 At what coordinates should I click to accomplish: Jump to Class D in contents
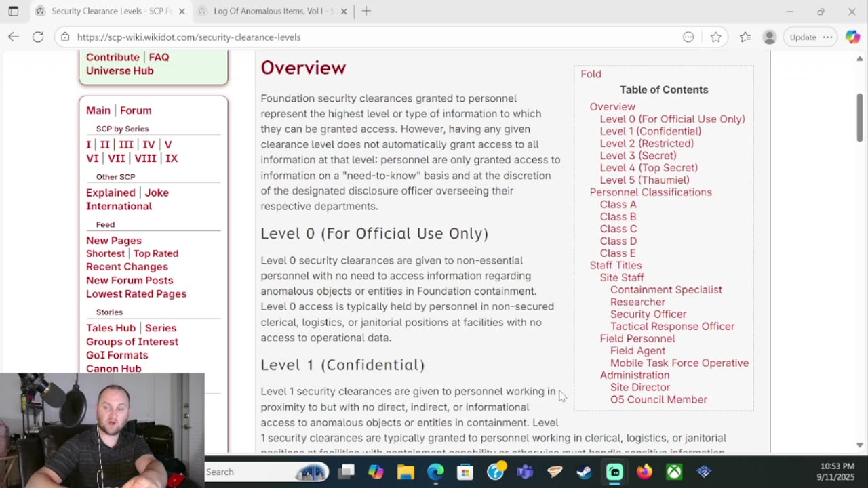[618, 241]
